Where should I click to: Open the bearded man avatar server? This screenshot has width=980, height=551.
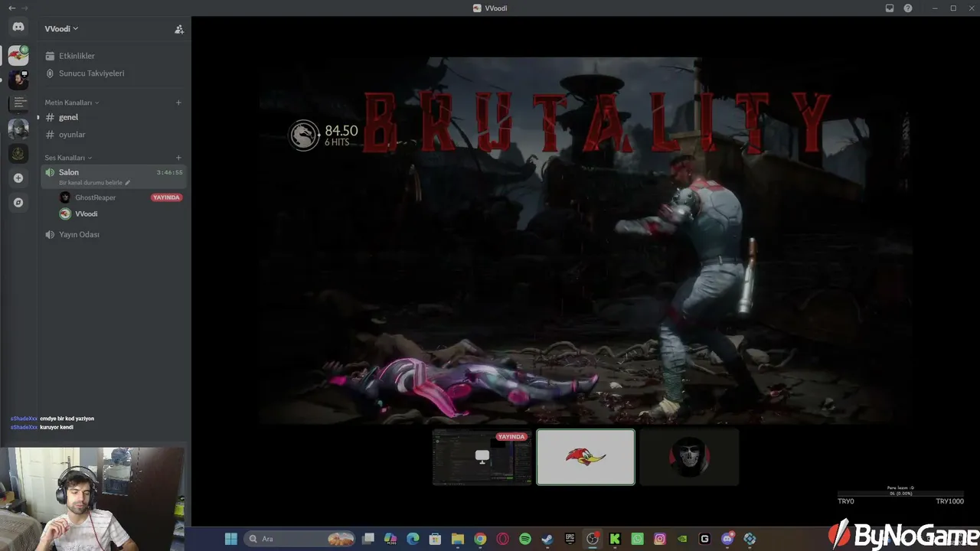coord(18,80)
